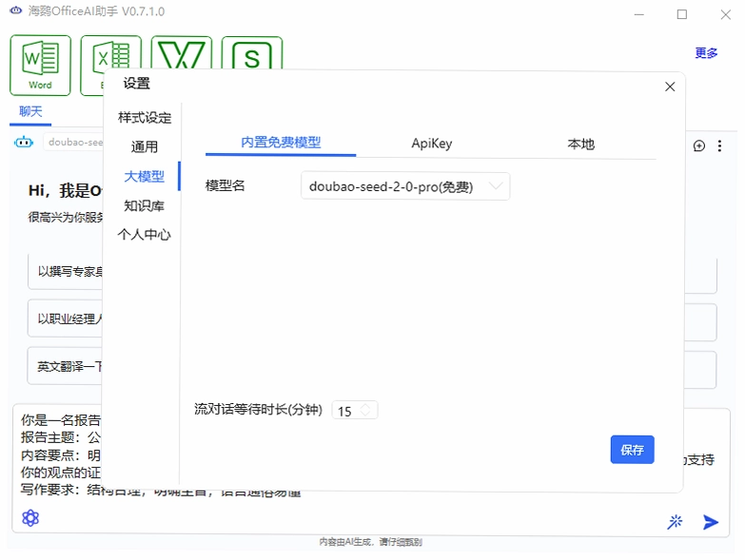745x560 pixels.
Task: Adjust the 流对话等待时长 stepper arrows
Action: coord(366,410)
